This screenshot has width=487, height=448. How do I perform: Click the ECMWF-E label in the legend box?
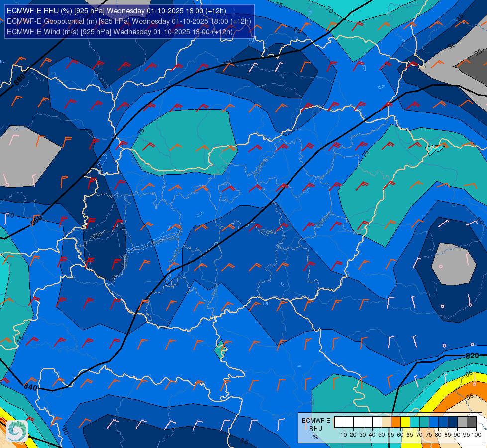pos(316,420)
